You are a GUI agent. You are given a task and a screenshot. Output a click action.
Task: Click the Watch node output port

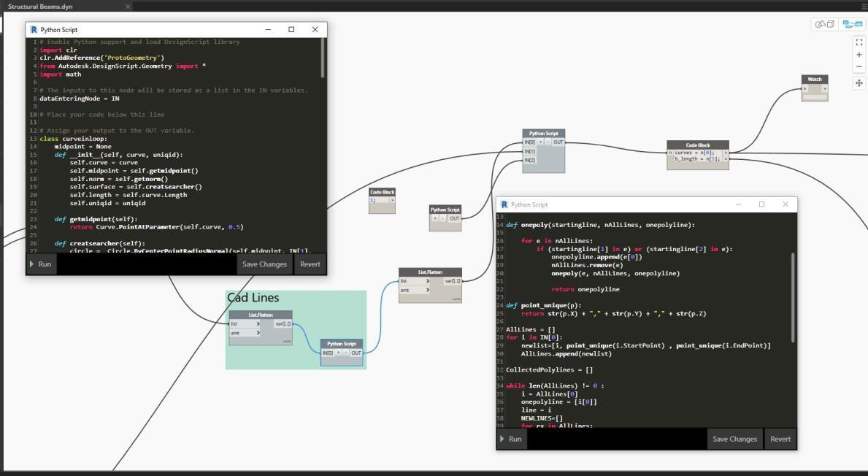824,88
